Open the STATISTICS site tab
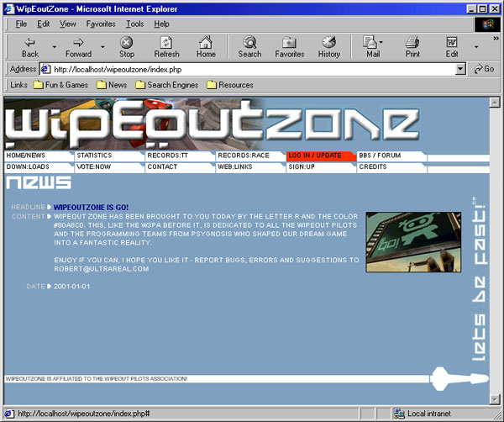504x422 pixels. click(x=109, y=156)
